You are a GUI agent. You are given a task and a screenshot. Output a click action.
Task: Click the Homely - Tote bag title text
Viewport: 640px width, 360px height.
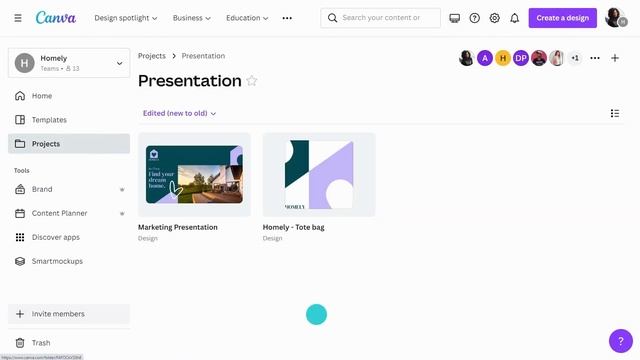coord(293,227)
